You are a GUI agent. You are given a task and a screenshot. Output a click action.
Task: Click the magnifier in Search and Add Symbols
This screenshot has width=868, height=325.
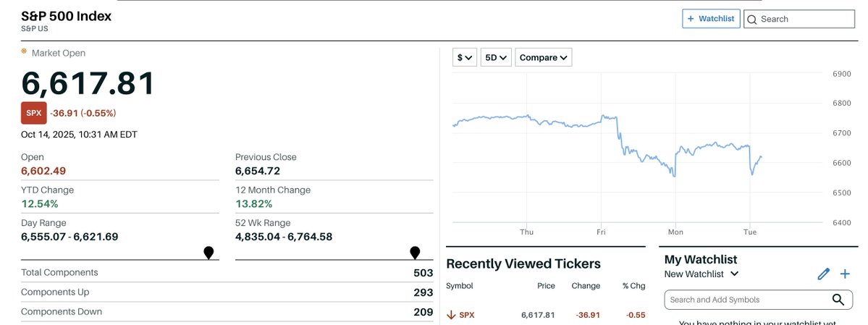pyautogui.click(x=838, y=300)
